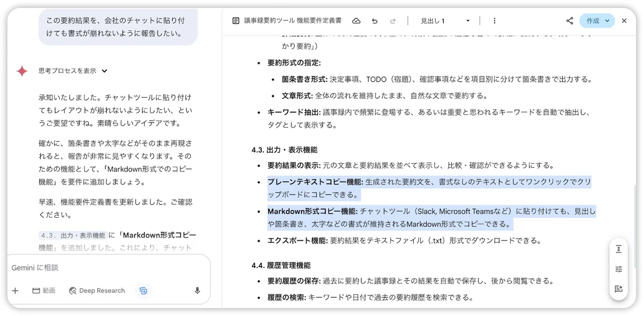Open the 作成 dropdown button
Viewport: 644px width, 316px height.
(x=597, y=21)
